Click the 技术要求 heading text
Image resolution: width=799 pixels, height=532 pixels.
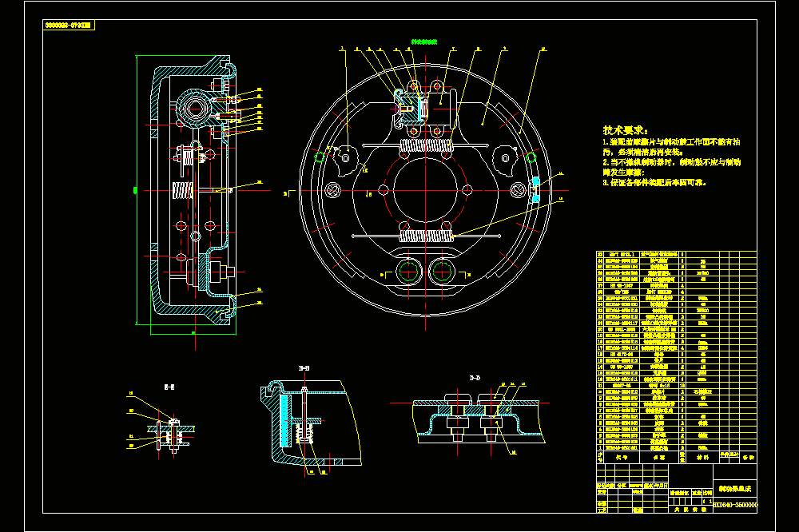tap(626, 130)
